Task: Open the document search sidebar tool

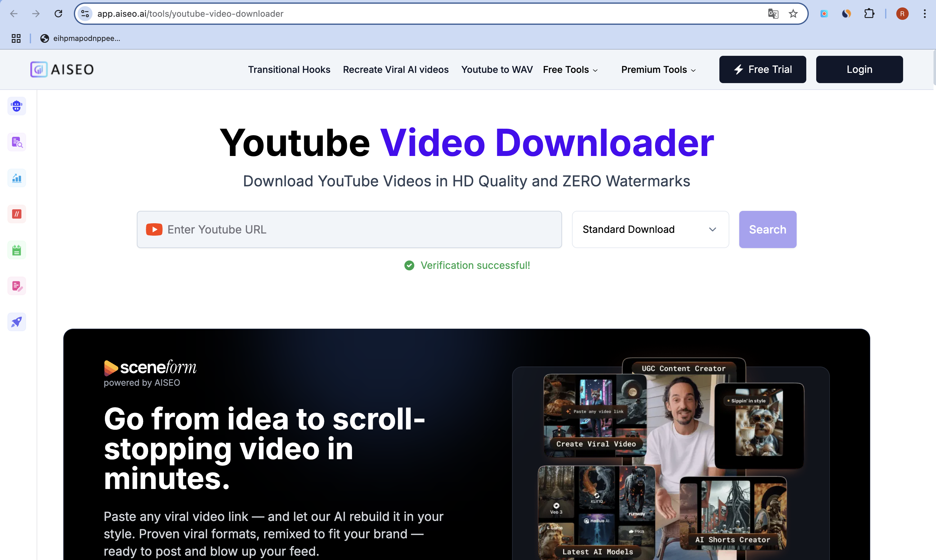Action: (x=17, y=142)
